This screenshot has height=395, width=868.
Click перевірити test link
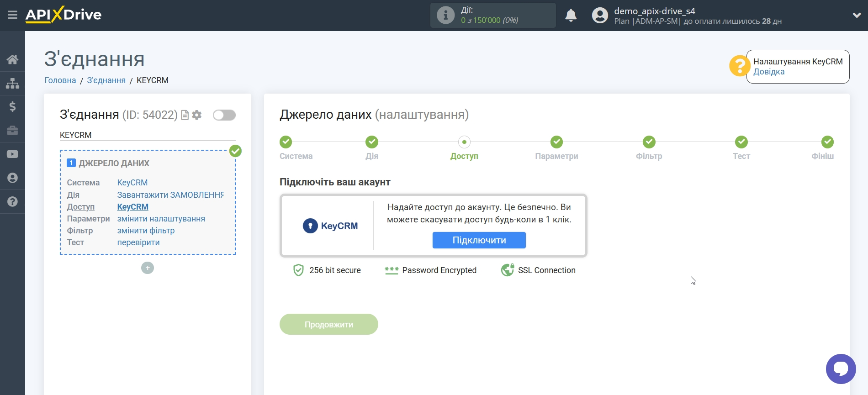138,242
